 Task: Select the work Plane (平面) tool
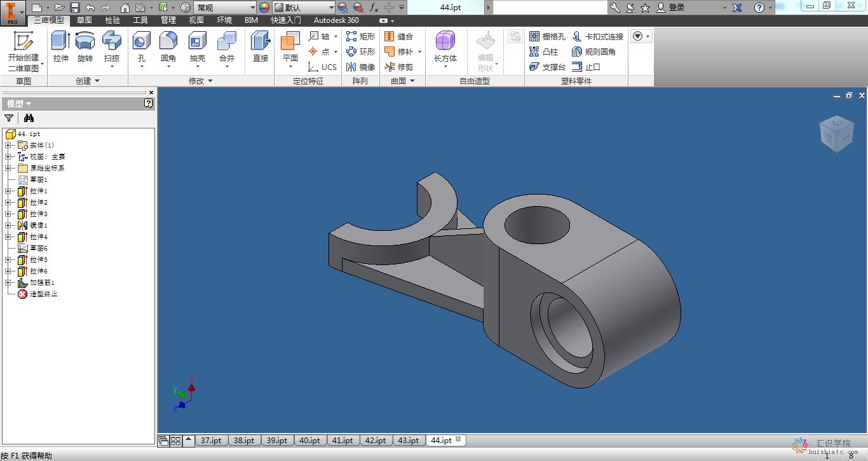(x=290, y=50)
